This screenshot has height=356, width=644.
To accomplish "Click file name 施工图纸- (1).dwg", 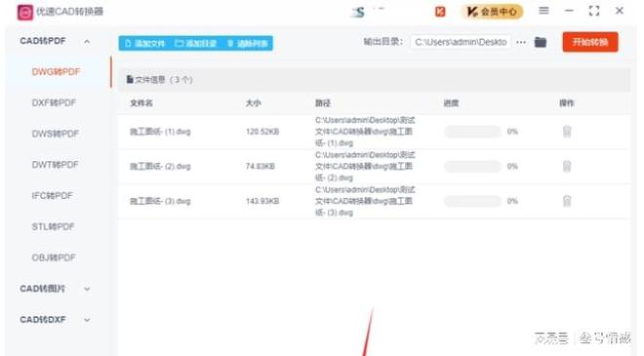I will [x=160, y=132].
